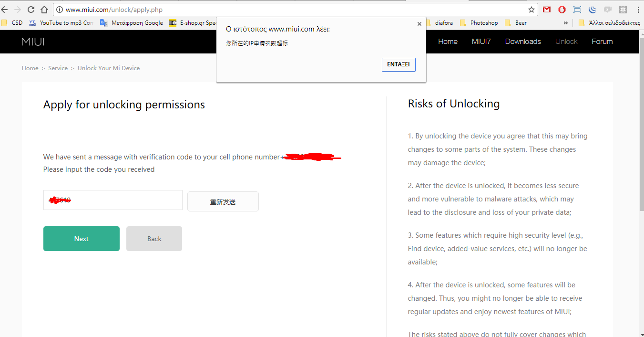The image size is (644, 337).
Task: Click the green Next button
Action: 82,239
